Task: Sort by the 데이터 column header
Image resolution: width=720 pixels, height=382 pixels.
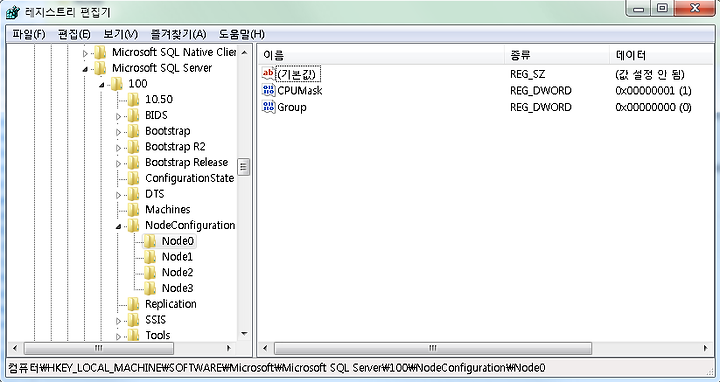Action: (661, 56)
